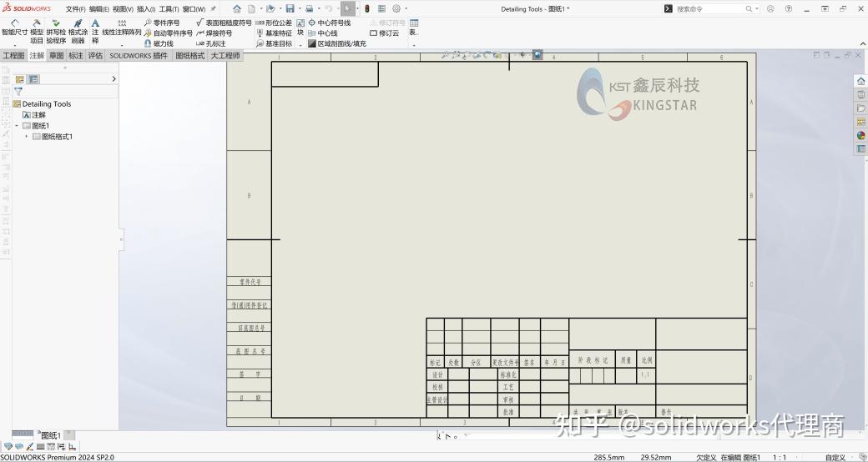Image resolution: width=868 pixels, height=462 pixels.
Task: Open the 智能尺寸 dropdown arrow
Action: click(14, 44)
